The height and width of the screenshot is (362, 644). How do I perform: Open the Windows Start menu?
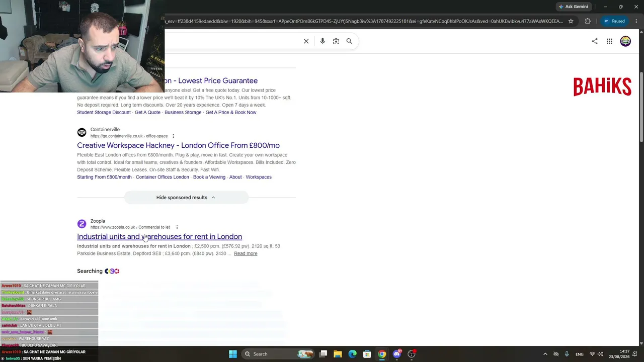[232, 354]
